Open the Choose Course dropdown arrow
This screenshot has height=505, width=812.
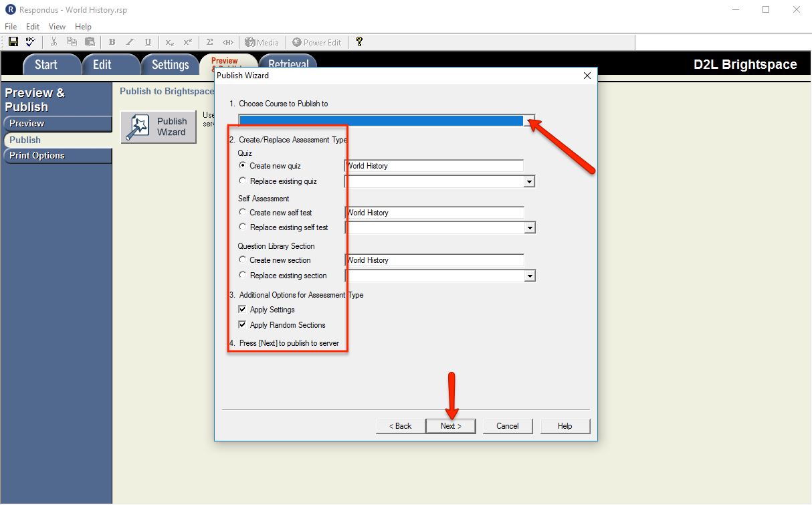click(529, 121)
